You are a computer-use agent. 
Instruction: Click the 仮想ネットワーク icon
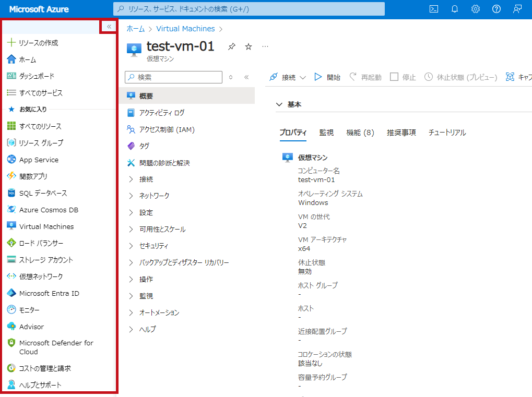pos(11,276)
